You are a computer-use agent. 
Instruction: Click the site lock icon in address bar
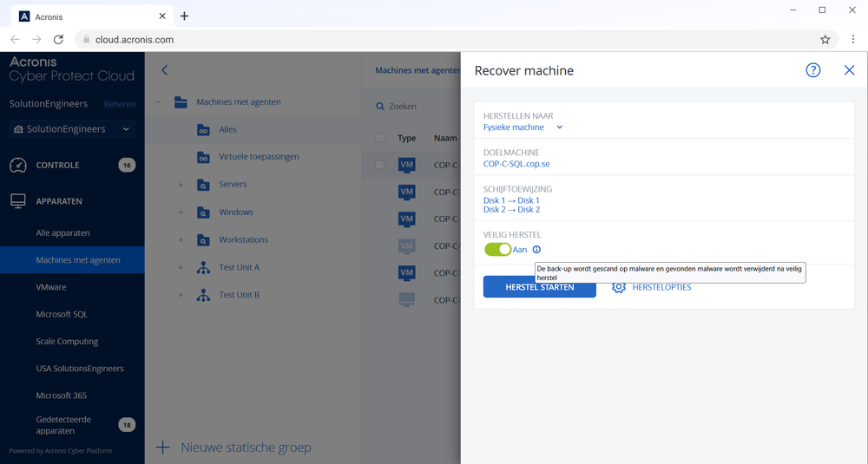pos(86,39)
